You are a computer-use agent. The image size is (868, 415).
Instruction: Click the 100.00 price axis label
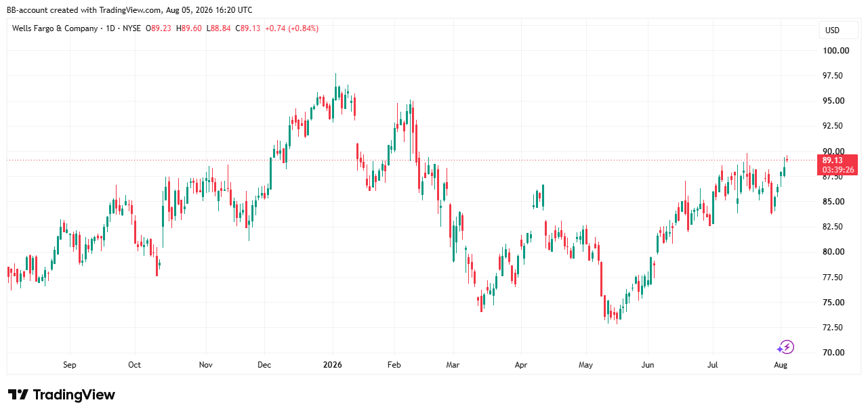[x=836, y=51]
